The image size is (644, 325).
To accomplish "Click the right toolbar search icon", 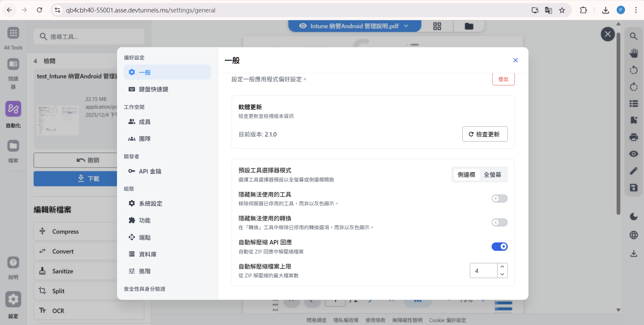I will click(x=634, y=36).
